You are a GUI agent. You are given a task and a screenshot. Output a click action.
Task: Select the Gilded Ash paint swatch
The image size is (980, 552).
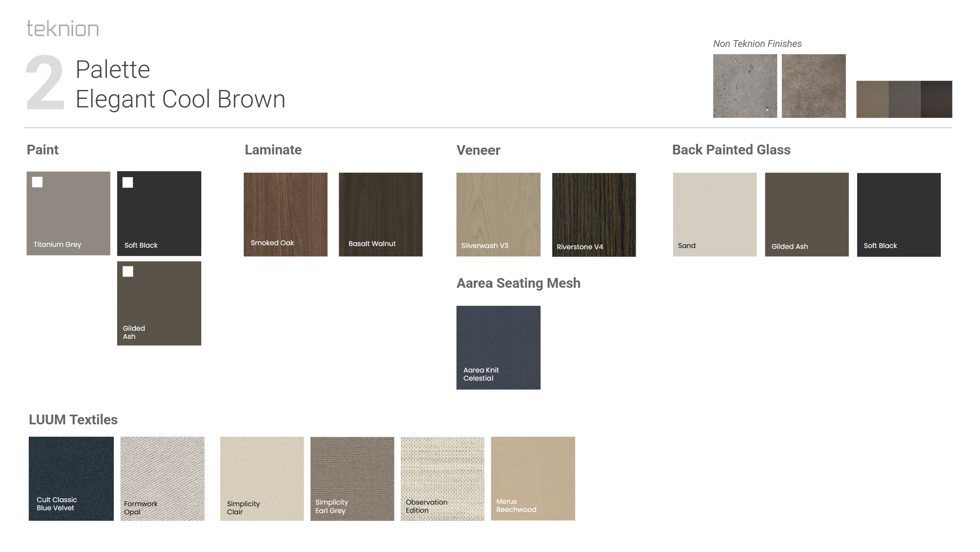[159, 303]
